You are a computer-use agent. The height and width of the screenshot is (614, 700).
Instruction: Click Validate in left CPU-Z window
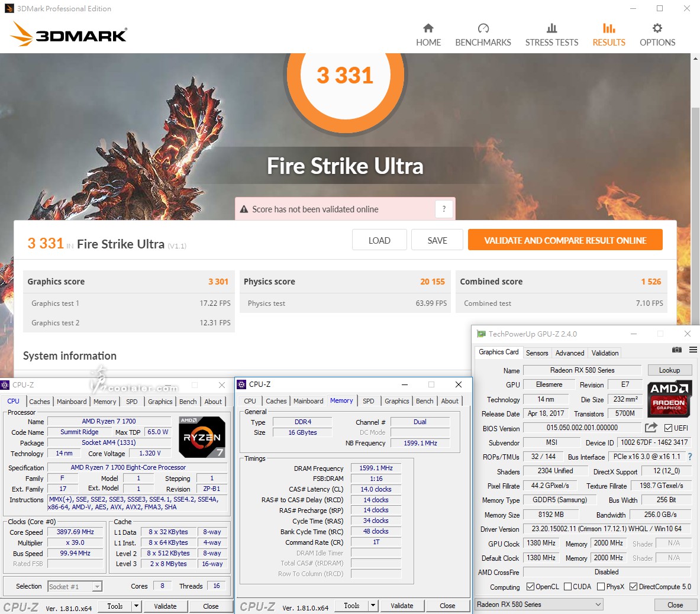(165, 606)
